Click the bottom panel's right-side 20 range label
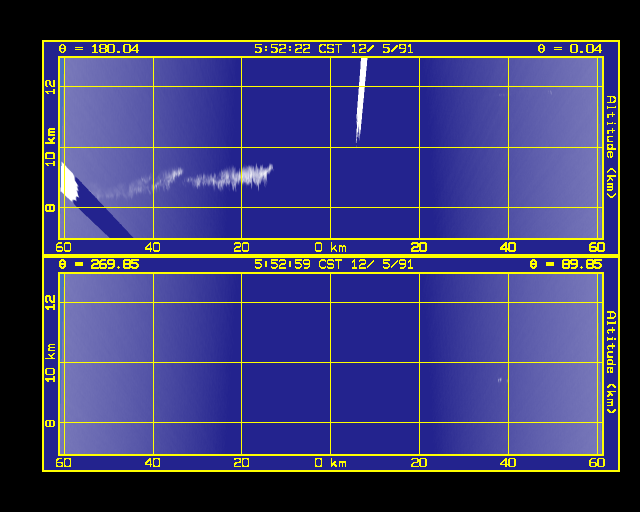 pyautogui.click(x=419, y=463)
